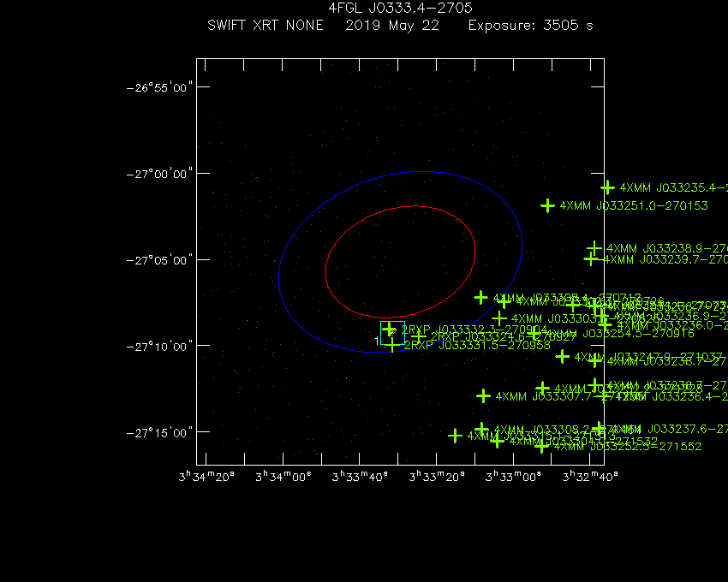Image resolution: width=728 pixels, height=582 pixels.
Task: Click the cross marker beside 4XMM J033235.4
Action: tap(608, 187)
